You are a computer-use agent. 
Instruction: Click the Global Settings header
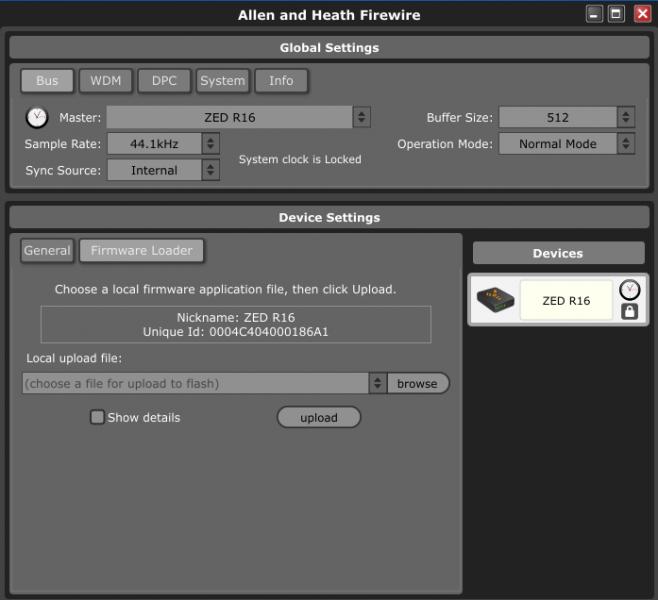[x=329, y=47]
